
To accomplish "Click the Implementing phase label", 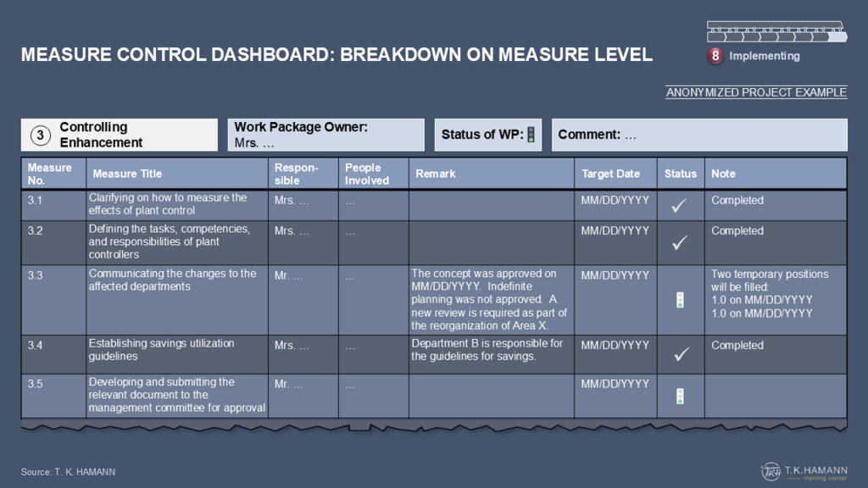I will click(x=764, y=56).
